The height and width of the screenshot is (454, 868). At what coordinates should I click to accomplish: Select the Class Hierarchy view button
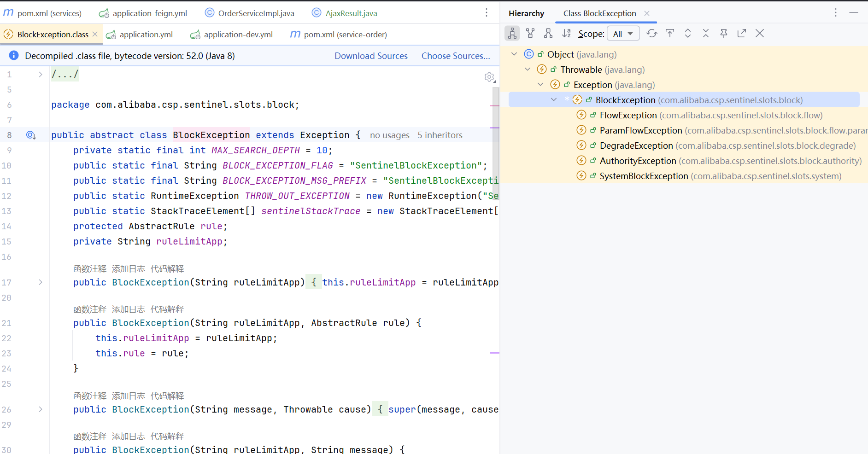pyautogui.click(x=512, y=33)
